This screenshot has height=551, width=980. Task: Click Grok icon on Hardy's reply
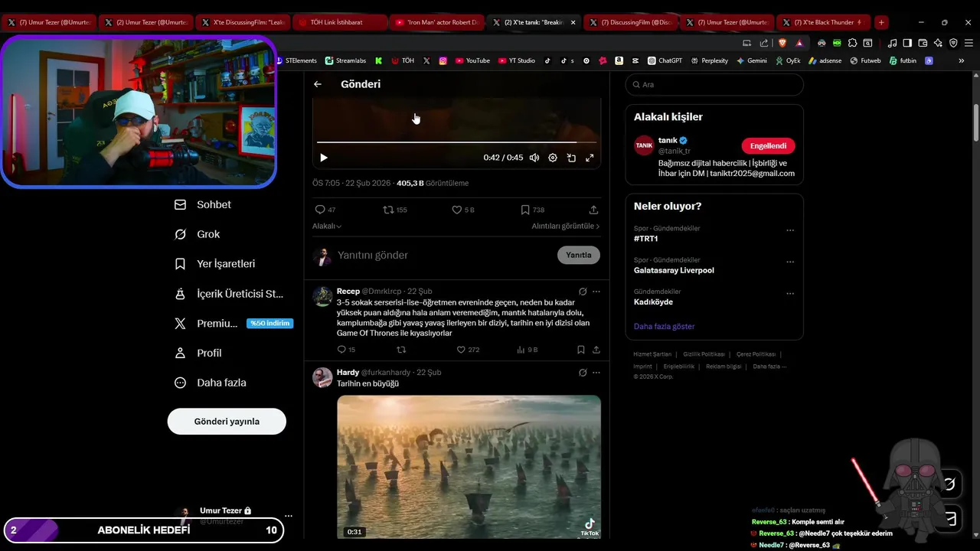(x=583, y=373)
